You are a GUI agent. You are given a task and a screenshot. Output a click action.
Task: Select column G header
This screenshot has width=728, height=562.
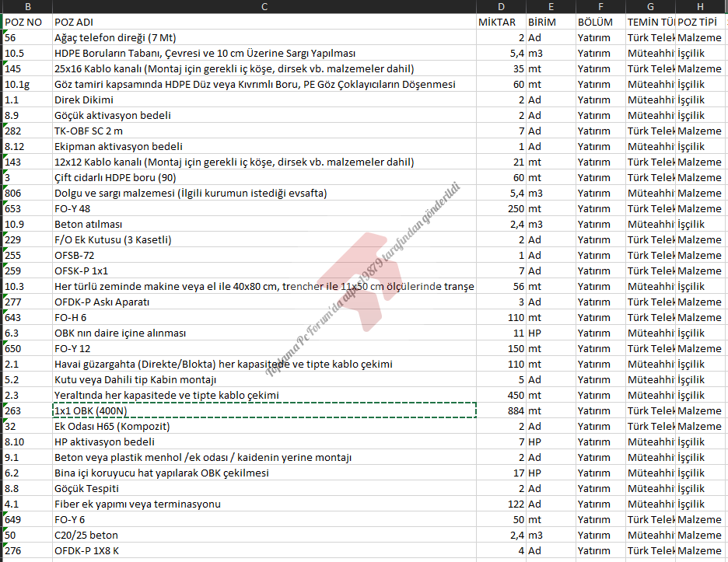[x=650, y=6]
